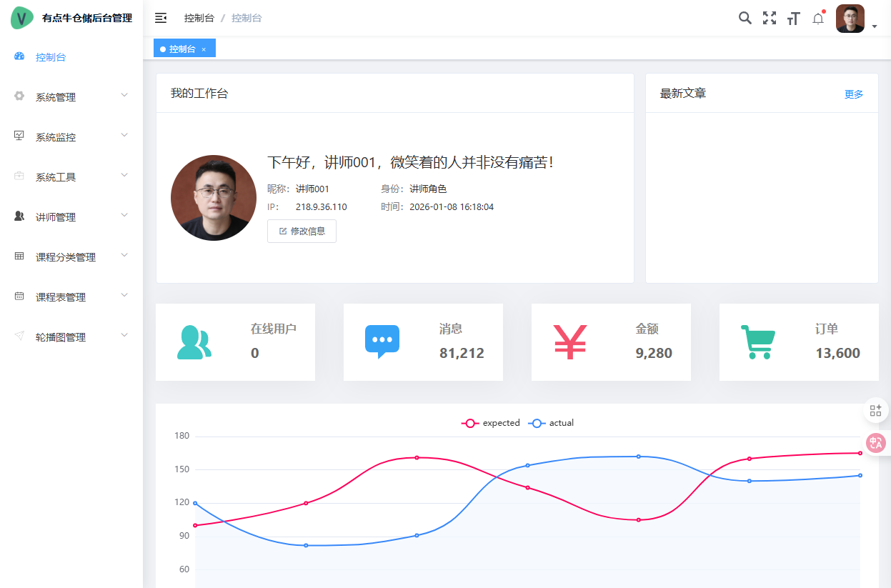Click the layout settings icon on the right edge
The height and width of the screenshot is (588, 891).
(x=876, y=410)
